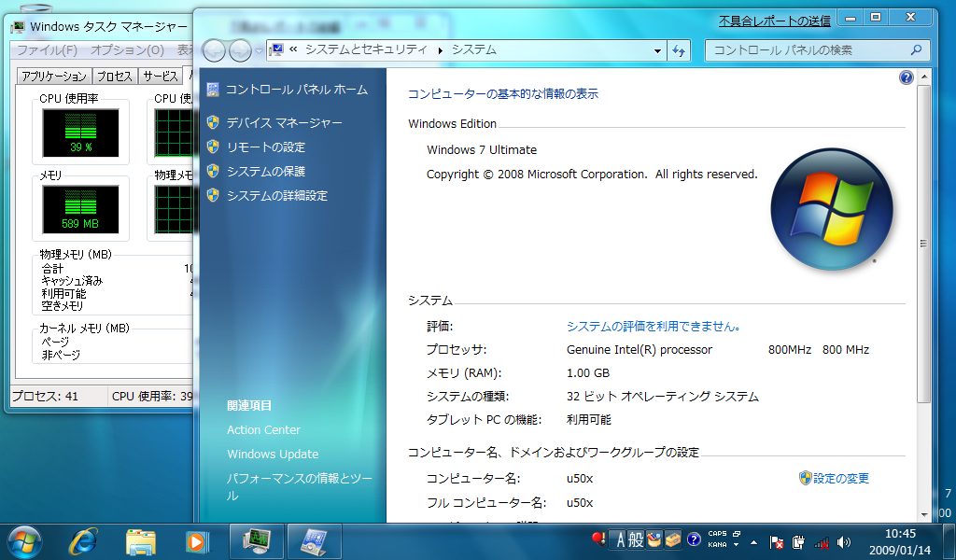Open Windows Update link

273,455
